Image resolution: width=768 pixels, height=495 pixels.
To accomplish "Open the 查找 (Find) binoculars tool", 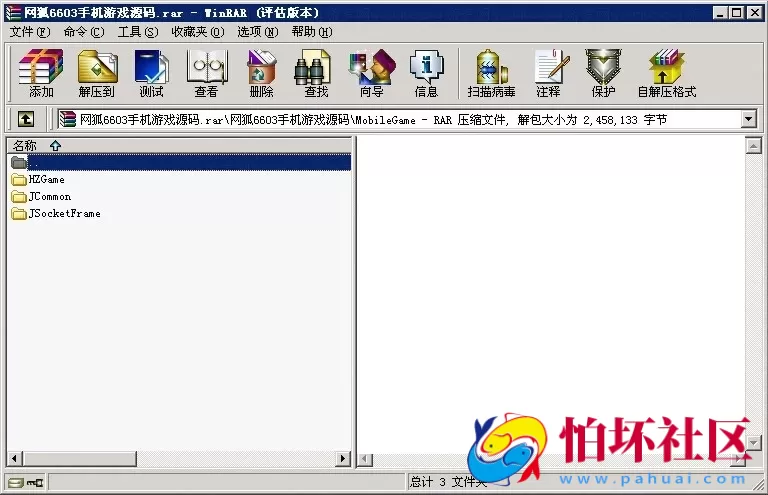I will point(316,74).
